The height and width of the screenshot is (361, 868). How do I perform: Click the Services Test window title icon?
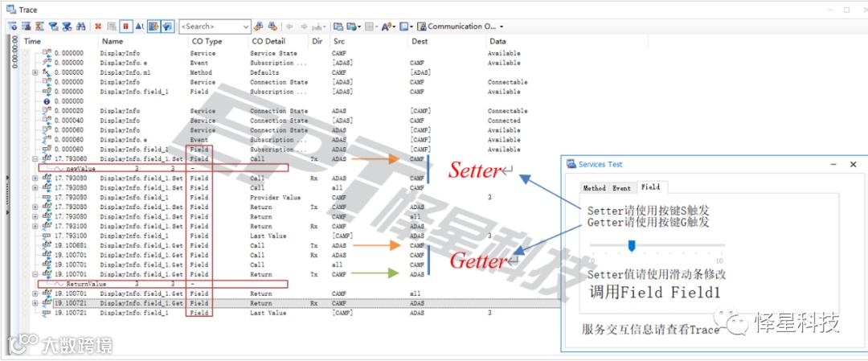(571, 165)
